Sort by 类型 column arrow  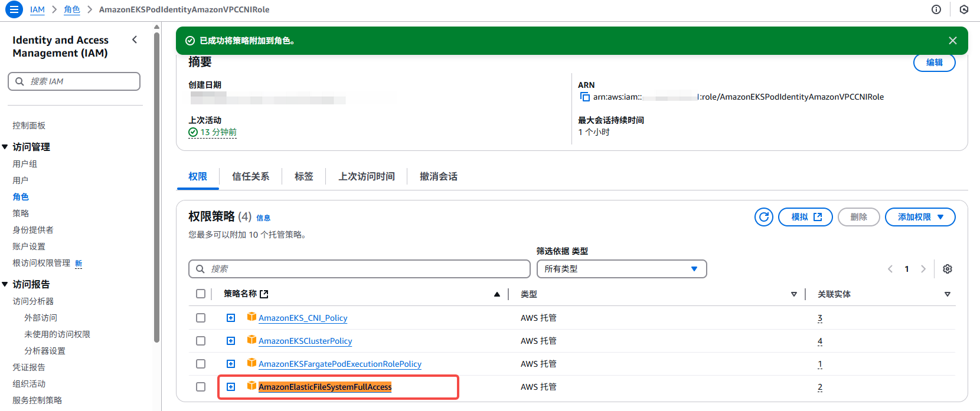[794, 294]
